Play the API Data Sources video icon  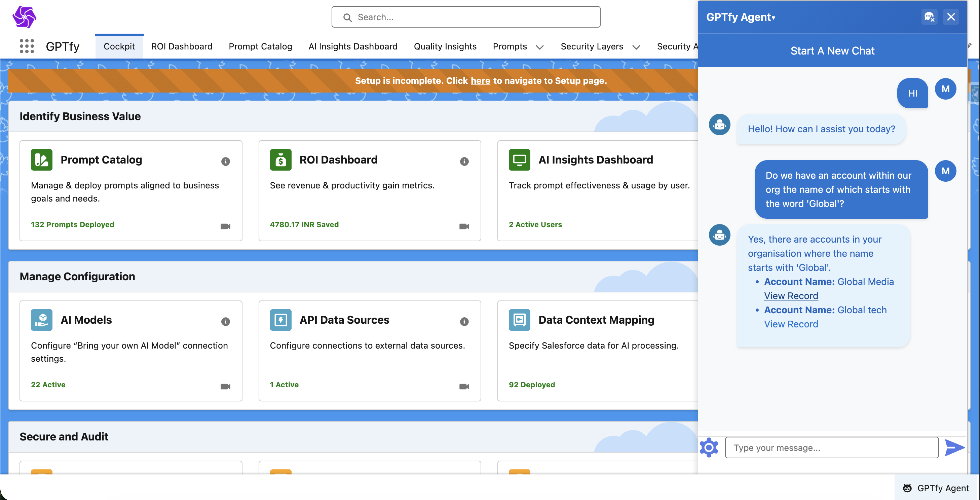[464, 387]
